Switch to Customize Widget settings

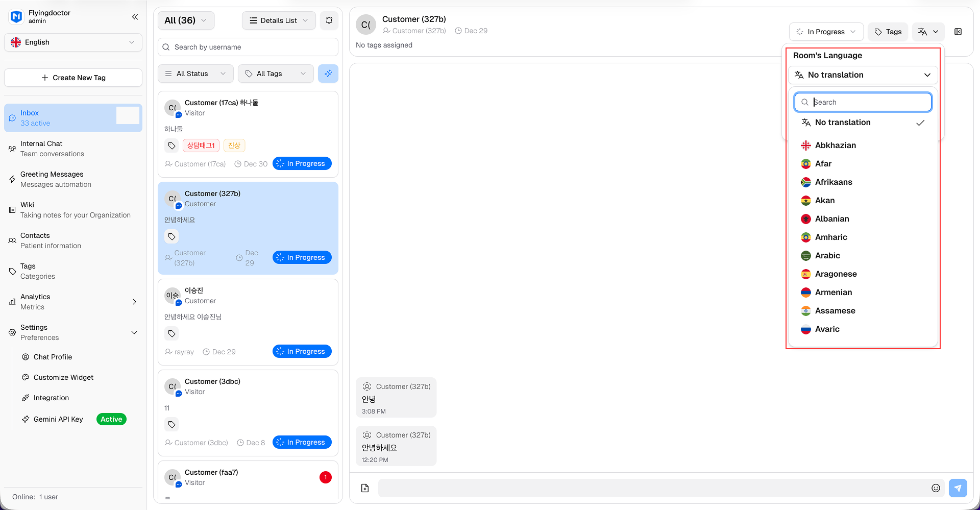pyautogui.click(x=63, y=377)
